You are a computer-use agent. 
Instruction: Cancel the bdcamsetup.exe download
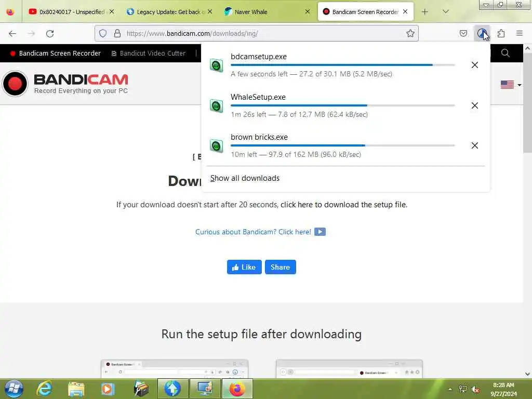point(475,65)
